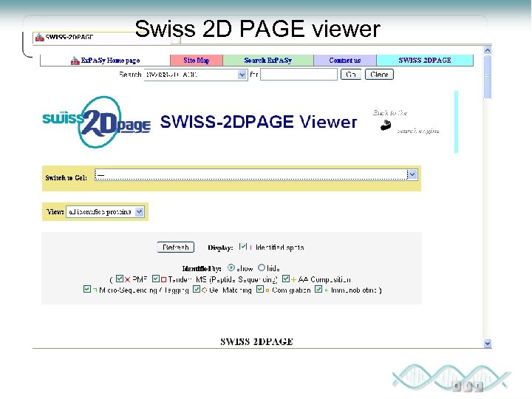Image resolution: width=532 pixels, height=399 pixels.
Task: Open the SWISS-2DPAGE navigation tab
Action: click(x=425, y=61)
